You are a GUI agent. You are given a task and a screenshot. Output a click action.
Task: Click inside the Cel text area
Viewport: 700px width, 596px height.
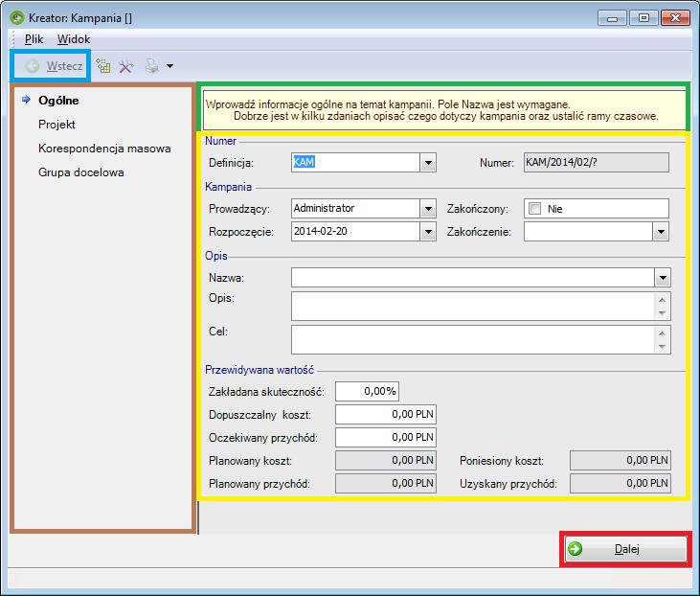[x=472, y=339]
